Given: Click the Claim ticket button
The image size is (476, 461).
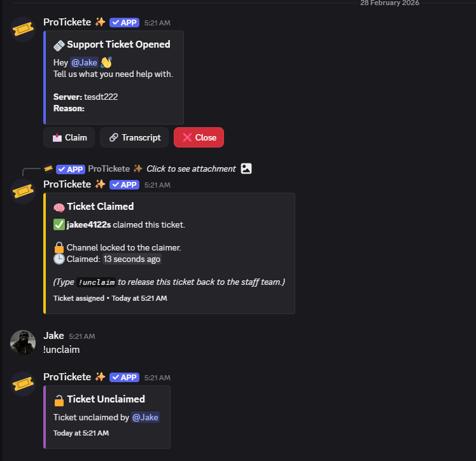Looking at the screenshot, I should pyautogui.click(x=69, y=137).
